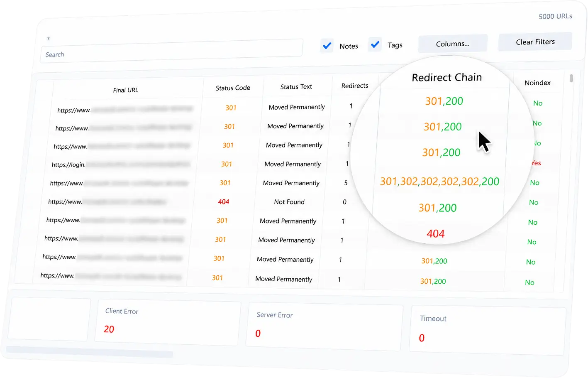Select the Redirects cell showing 5

[346, 183]
